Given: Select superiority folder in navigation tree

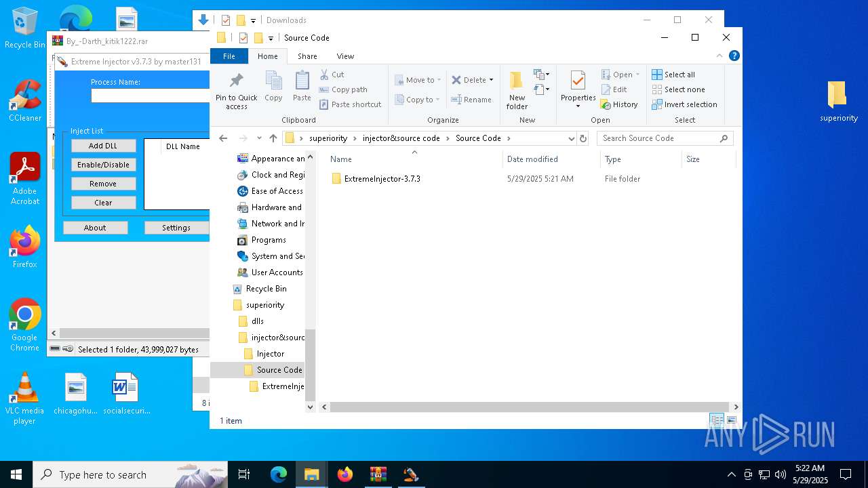Looking at the screenshot, I should [x=265, y=305].
